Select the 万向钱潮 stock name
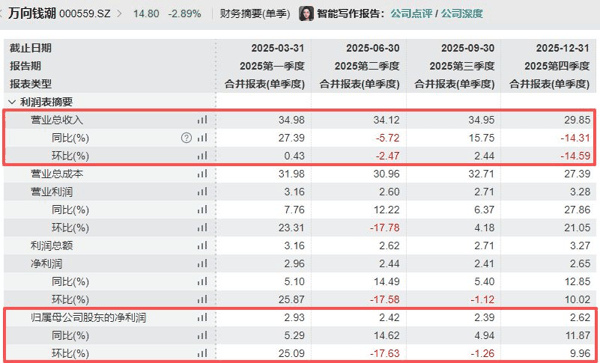This screenshot has height=363, width=600. click(x=32, y=14)
